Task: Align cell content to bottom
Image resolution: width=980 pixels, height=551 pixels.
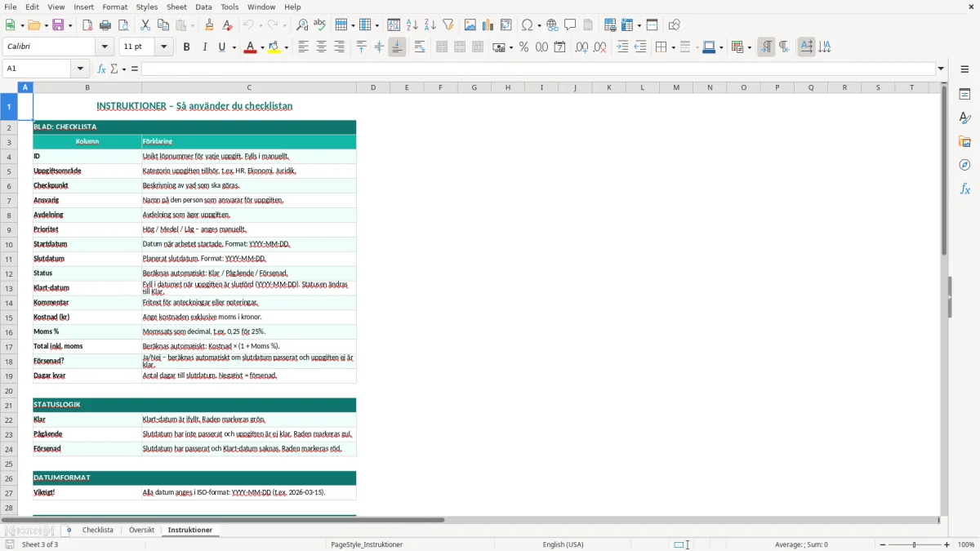Action: pos(397,47)
